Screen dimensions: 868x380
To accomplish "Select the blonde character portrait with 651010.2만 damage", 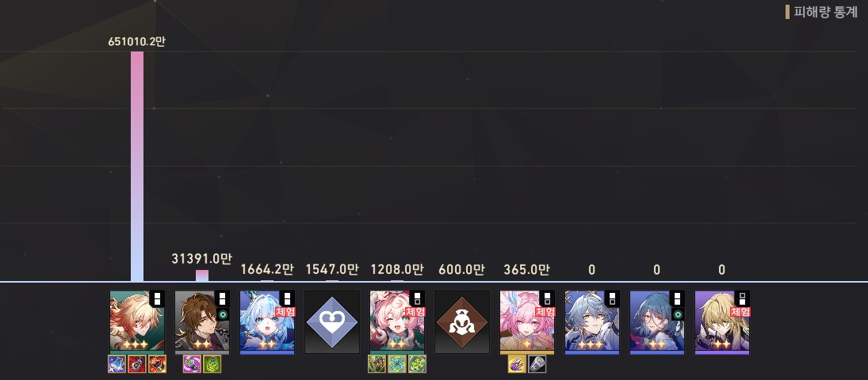I will tap(136, 322).
